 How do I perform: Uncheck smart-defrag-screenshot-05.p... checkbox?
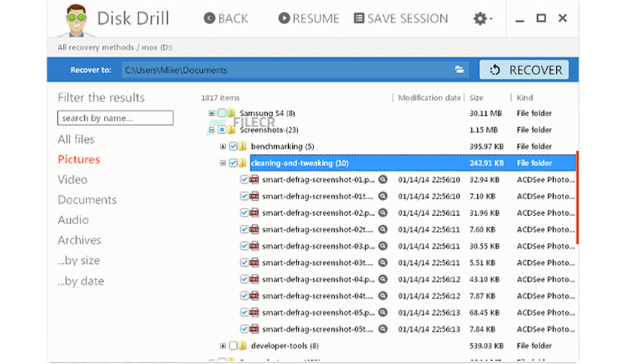tap(244, 312)
